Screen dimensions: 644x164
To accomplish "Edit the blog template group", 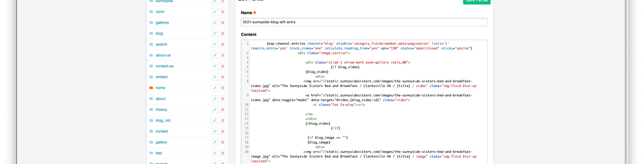I will [x=215, y=33].
